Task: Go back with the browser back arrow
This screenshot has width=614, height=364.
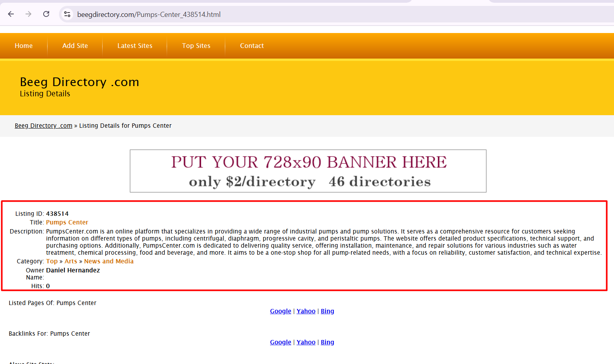Action: [x=11, y=14]
